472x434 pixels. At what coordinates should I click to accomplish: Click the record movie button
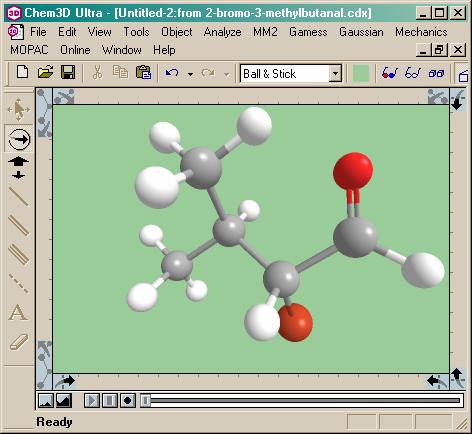pyautogui.click(x=127, y=400)
